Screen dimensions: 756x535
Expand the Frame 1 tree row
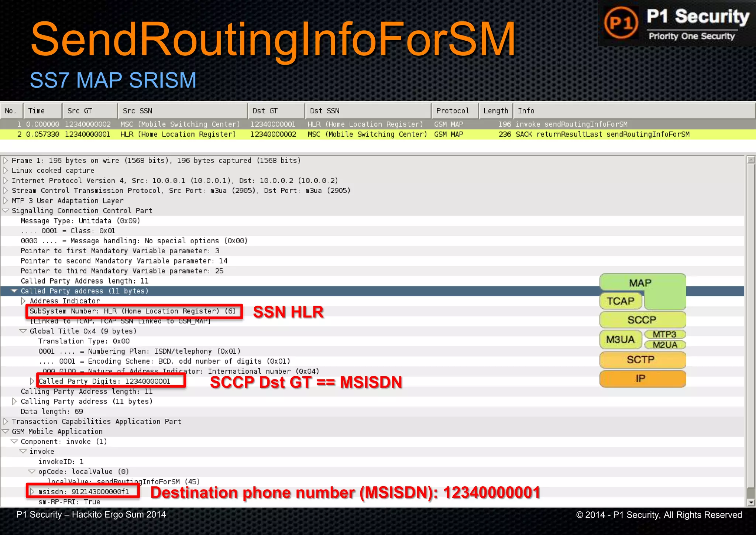pyautogui.click(x=6, y=161)
